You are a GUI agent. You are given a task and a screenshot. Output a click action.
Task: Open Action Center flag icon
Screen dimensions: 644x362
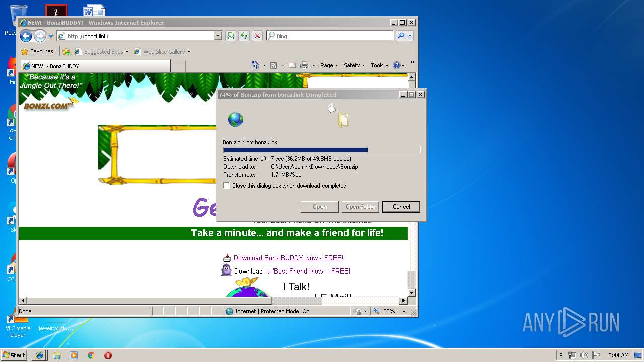click(x=596, y=355)
